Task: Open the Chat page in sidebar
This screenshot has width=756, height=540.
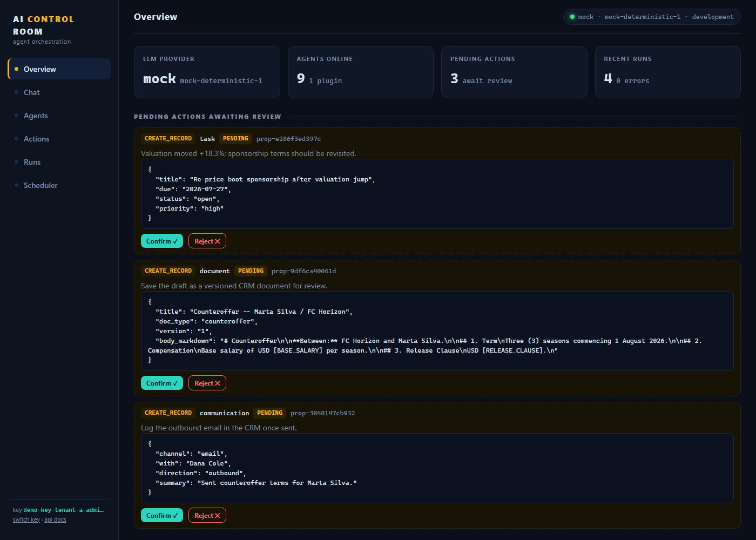Action: coord(59,92)
